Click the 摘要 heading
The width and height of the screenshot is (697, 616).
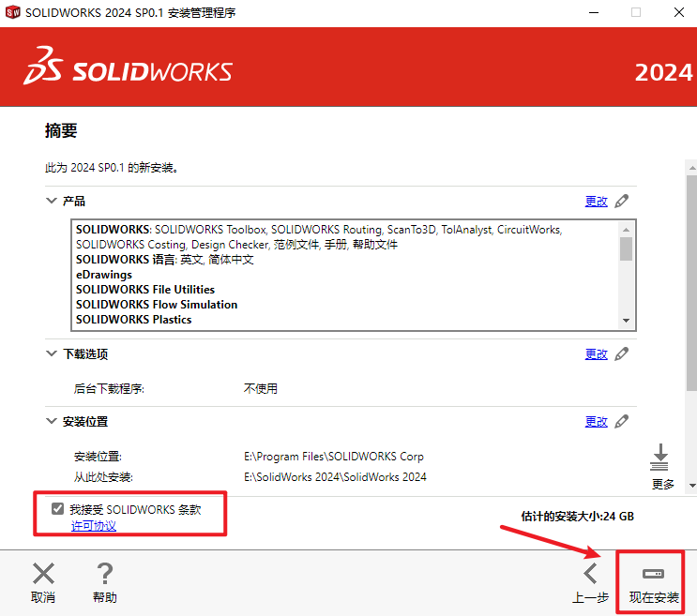click(x=61, y=131)
